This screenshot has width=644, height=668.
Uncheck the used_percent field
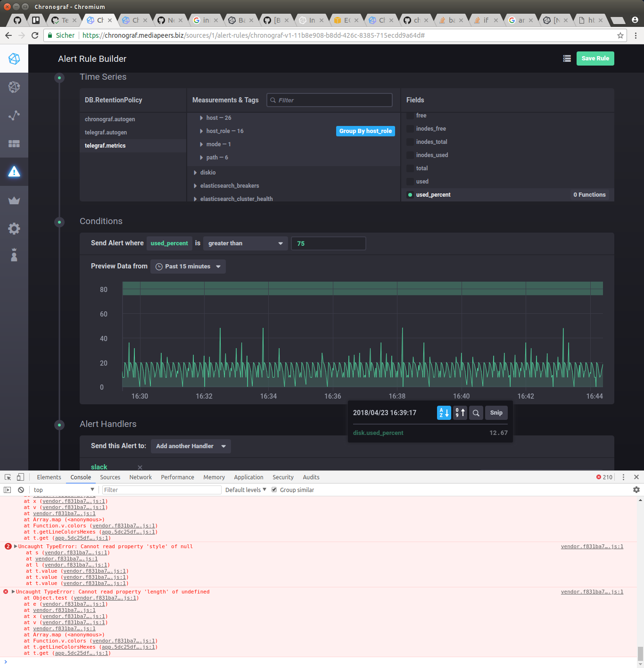coord(409,194)
